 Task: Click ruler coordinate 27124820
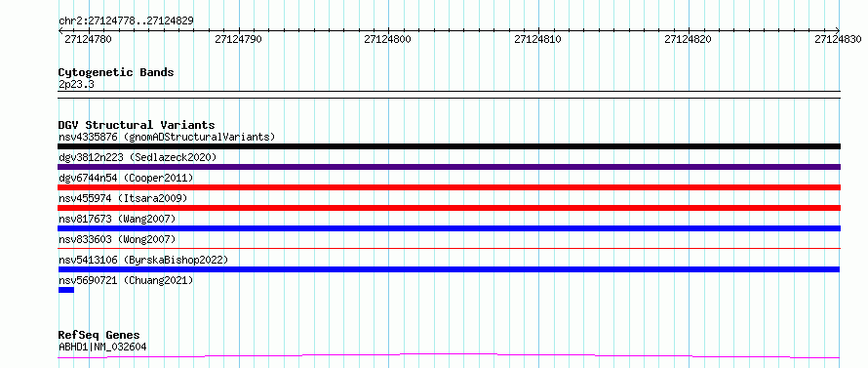(x=689, y=39)
